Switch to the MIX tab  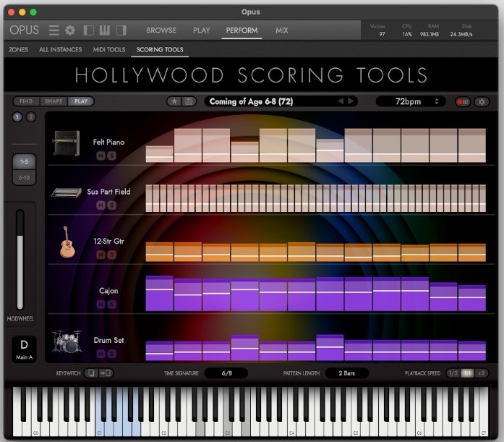pos(282,30)
